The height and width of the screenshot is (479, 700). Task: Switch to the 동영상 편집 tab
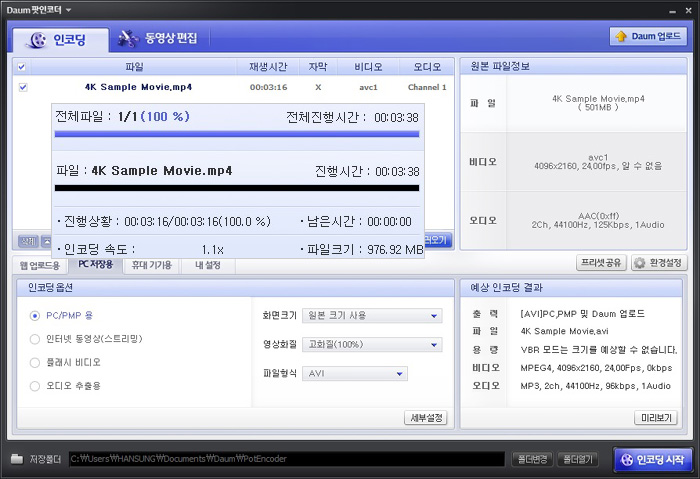pyautogui.click(x=158, y=38)
